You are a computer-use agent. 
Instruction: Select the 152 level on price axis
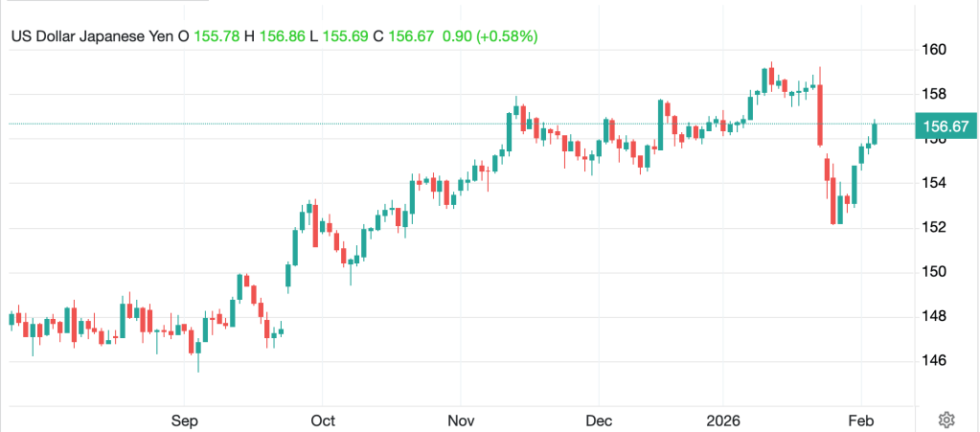935,227
